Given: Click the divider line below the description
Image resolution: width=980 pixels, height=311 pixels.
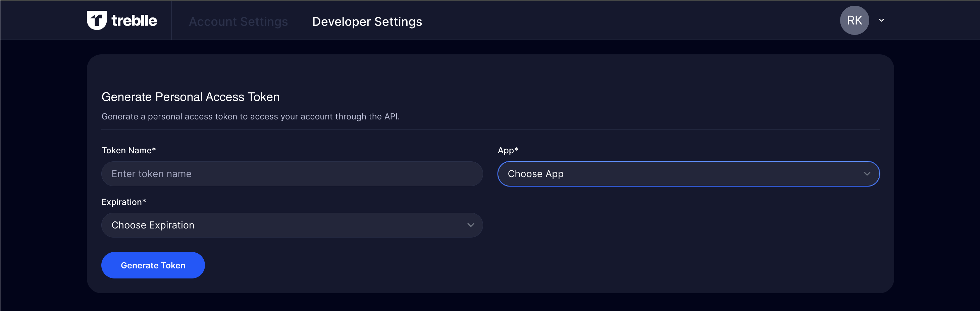Looking at the screenshot, I should [490, 129].
